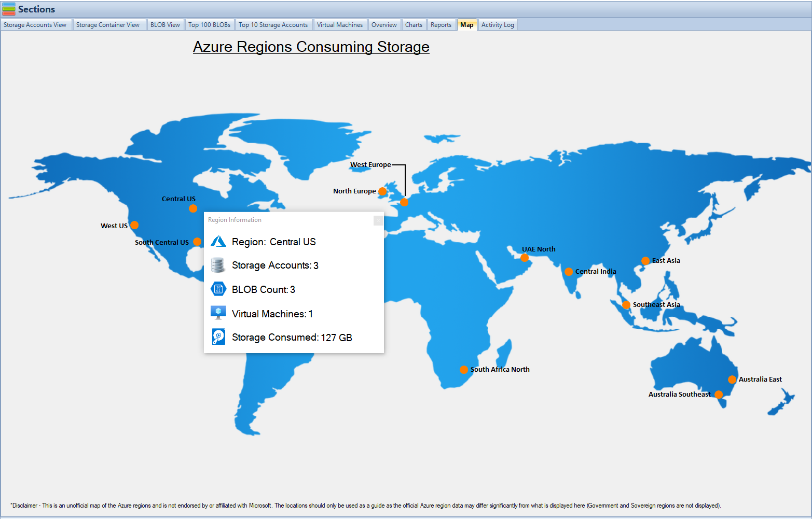Switch to the Charts tab
Image resolution: width=812 pixels, height=519 pixels.
(414, 24)
